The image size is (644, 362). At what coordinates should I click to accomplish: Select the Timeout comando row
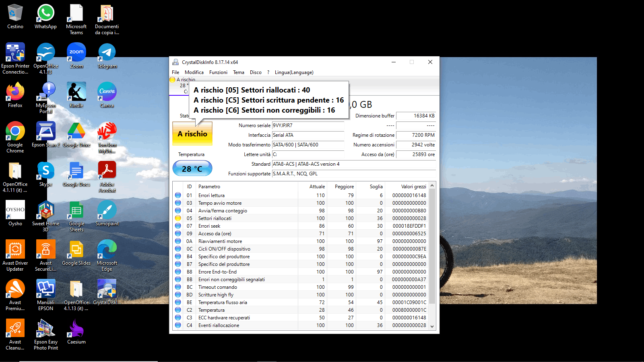pyautogui.click(x=301, y=287)
